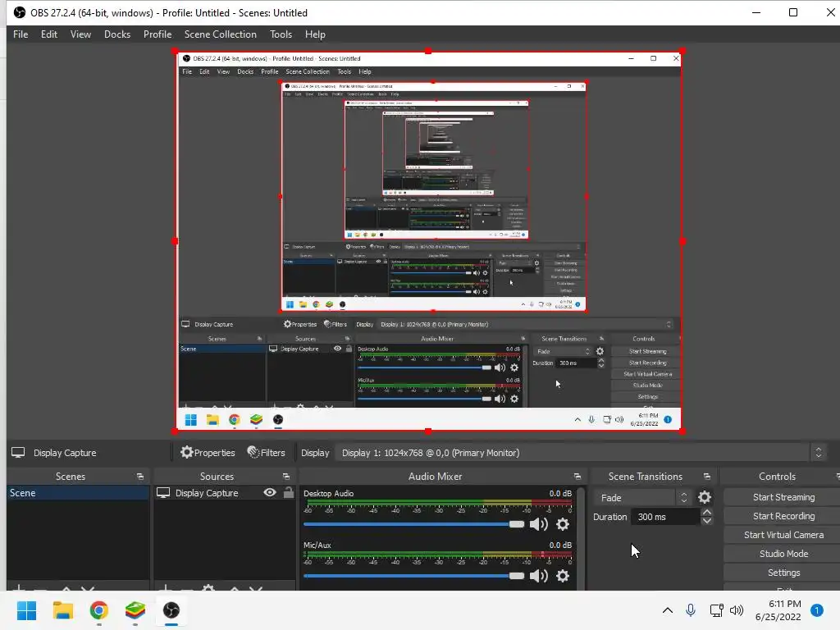The image size is (840, 630).
Task: Pop out the Scene Transitions dock icon
Action: pyautogui.click(x=706, y=477)
